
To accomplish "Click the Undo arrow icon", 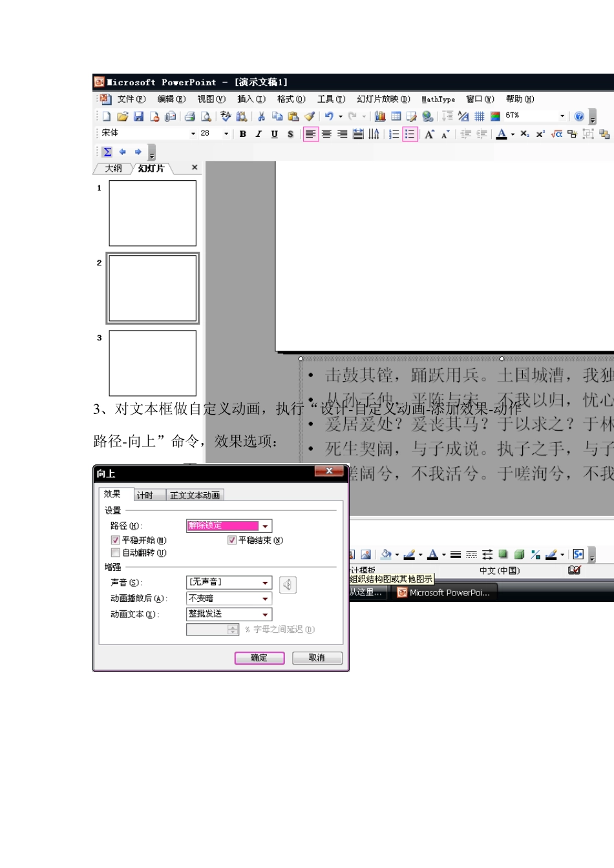I will 329,116.
